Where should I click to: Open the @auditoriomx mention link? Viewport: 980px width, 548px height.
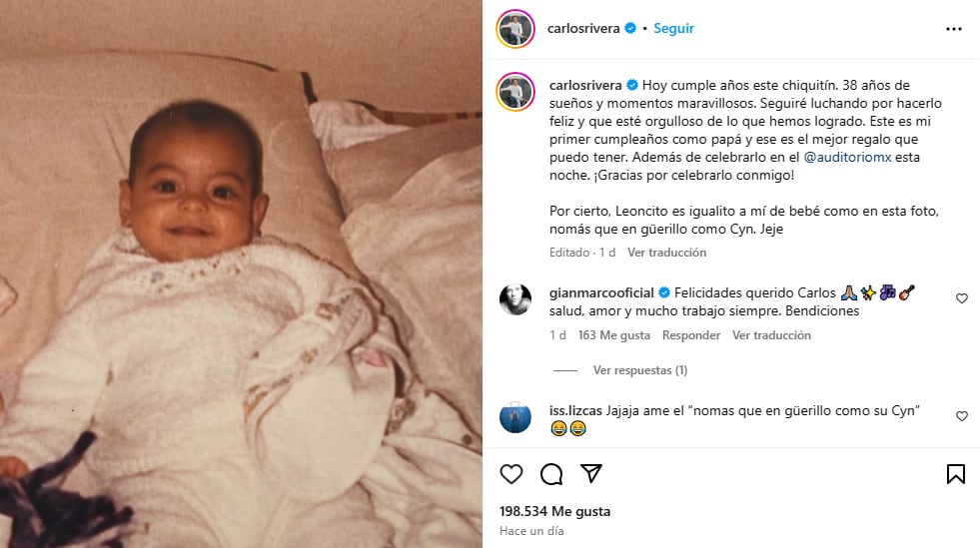click(x=847, y=158)
